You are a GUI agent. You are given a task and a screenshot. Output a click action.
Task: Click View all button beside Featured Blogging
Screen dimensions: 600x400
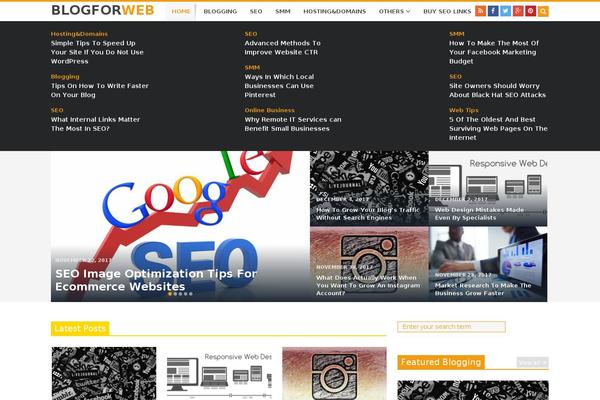533,362
